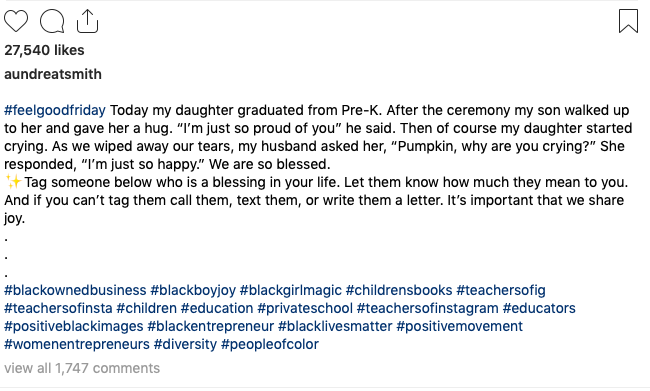Open the #childrensbooks hashtag

tap(399, 290)
